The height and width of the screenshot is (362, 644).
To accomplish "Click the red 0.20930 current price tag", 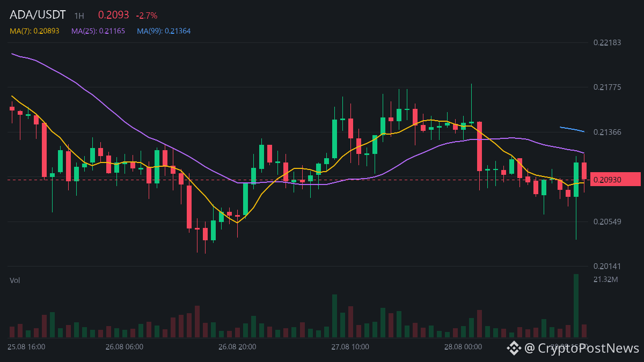I will 616,180.
